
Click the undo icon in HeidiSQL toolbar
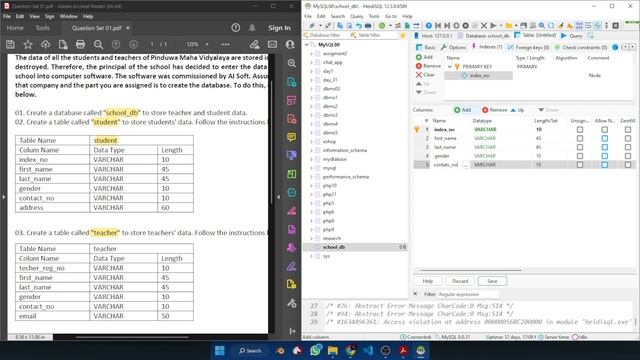[x=358, y=25]
